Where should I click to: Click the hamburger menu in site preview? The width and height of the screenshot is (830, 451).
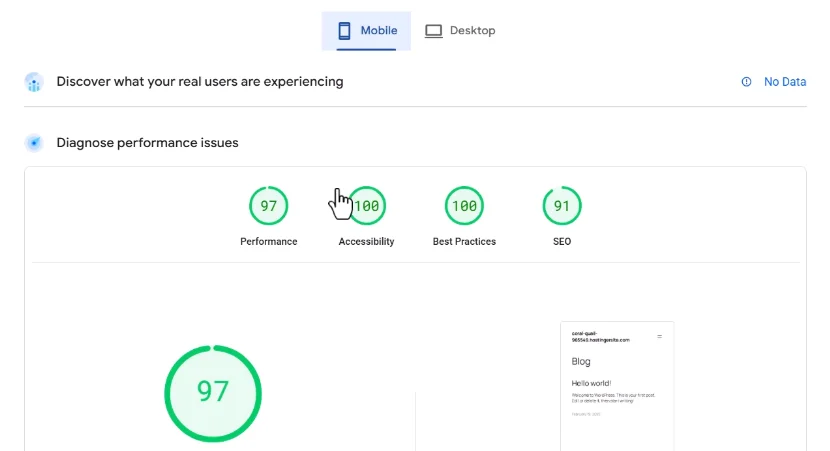pos(660,336)
